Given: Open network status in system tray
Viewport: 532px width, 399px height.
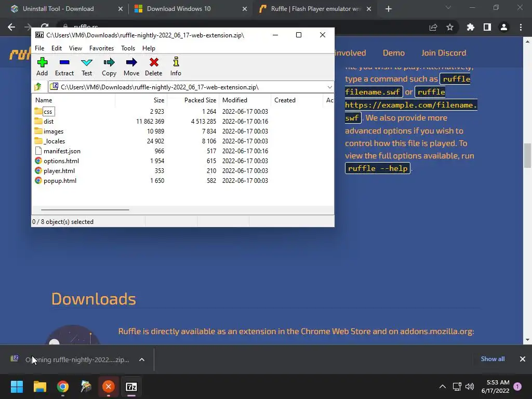Looking at the screenshot, I should 457,387.
